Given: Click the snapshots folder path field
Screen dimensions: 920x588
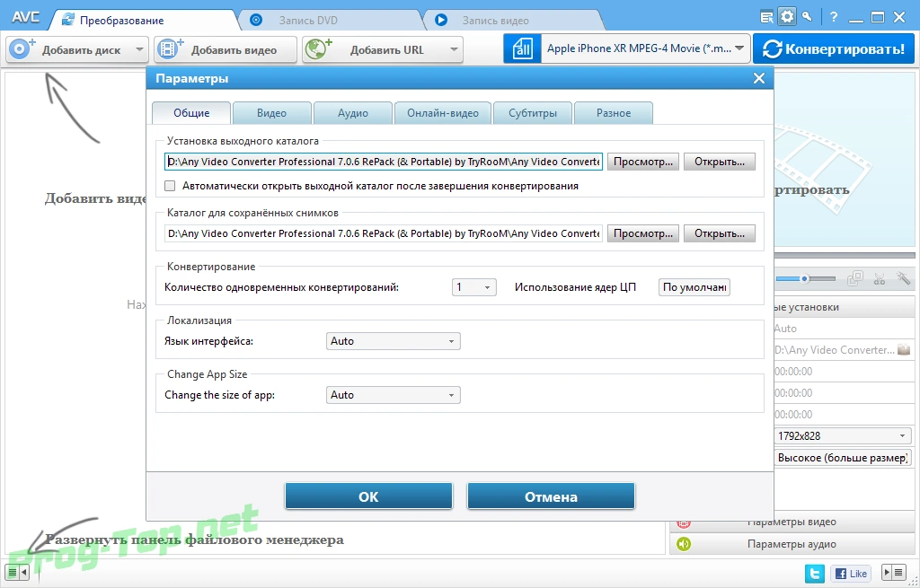Looking at the screenshot, I should (x=384, y=233).
